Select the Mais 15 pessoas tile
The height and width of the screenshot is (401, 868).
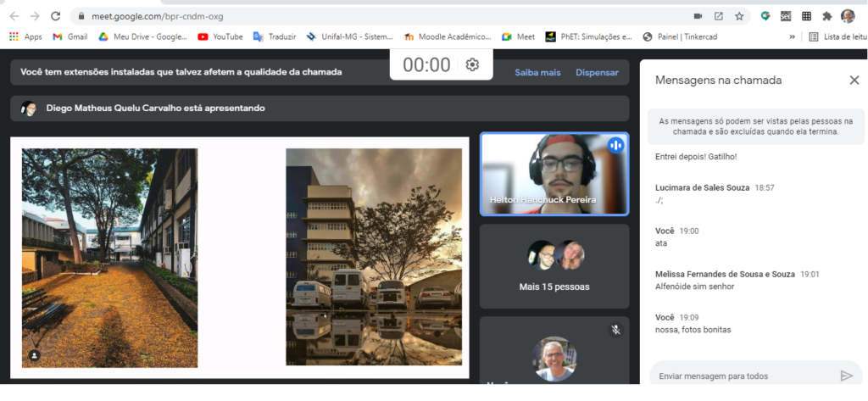[x=554, y=266]
